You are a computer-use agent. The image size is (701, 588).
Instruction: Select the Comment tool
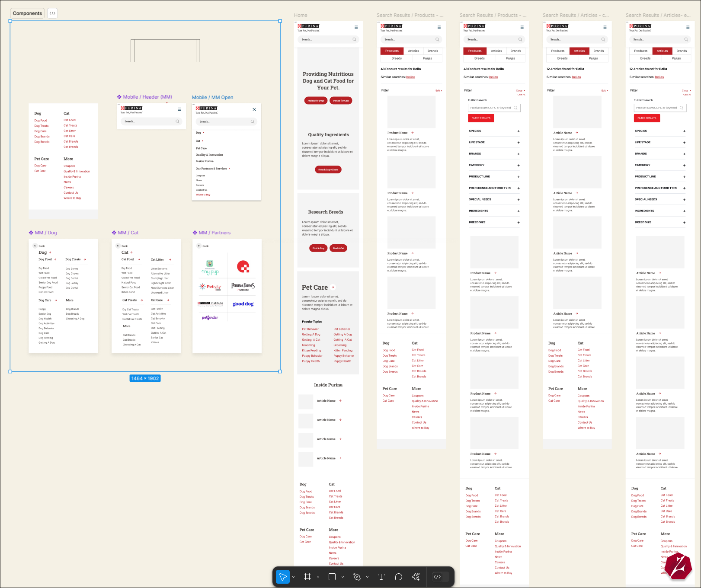pyautogui.click(x=399, y=577)
